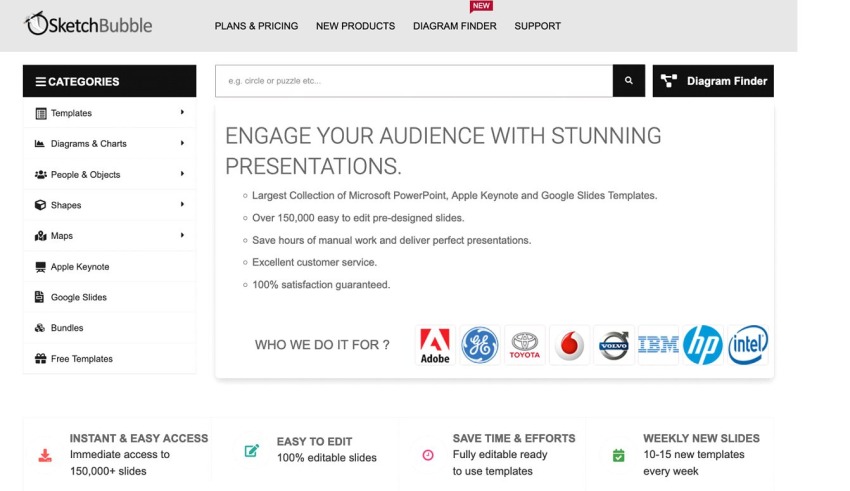Image resolution: width=850 pixels, height=491 pixels.
Task: Click the Diagram Finder flowchart icon
Action: tap(668, 81)
